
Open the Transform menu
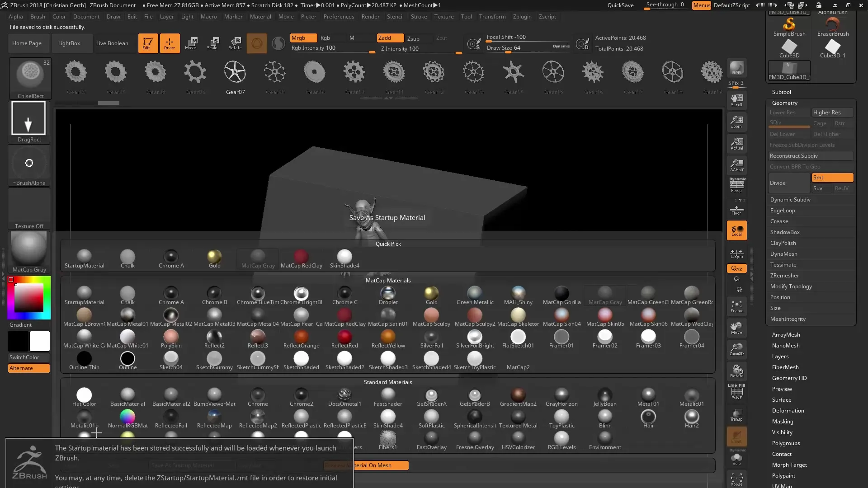coord(492,17)
